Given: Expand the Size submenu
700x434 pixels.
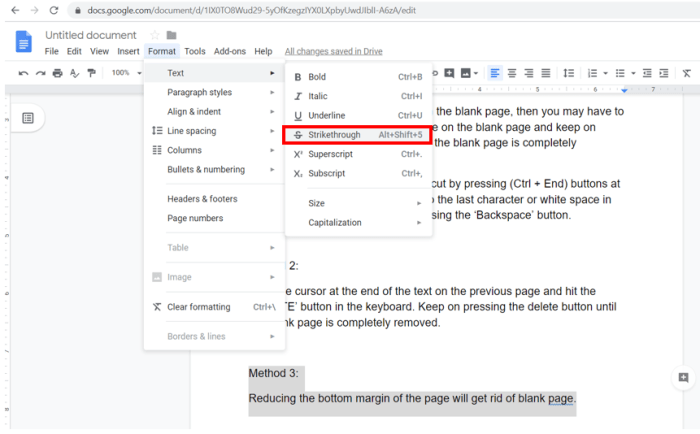Looking at the screenshot, I should 358,203.
